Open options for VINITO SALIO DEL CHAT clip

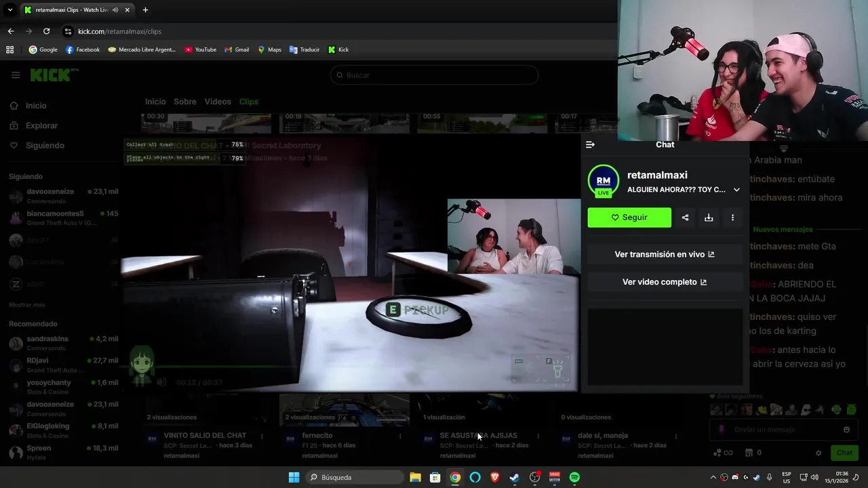(x=262, y=436)
